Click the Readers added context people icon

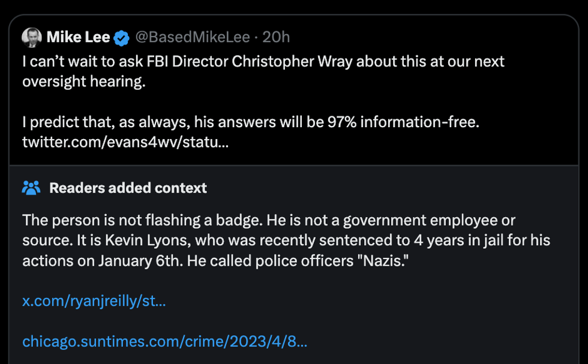[x=31, y=188]
